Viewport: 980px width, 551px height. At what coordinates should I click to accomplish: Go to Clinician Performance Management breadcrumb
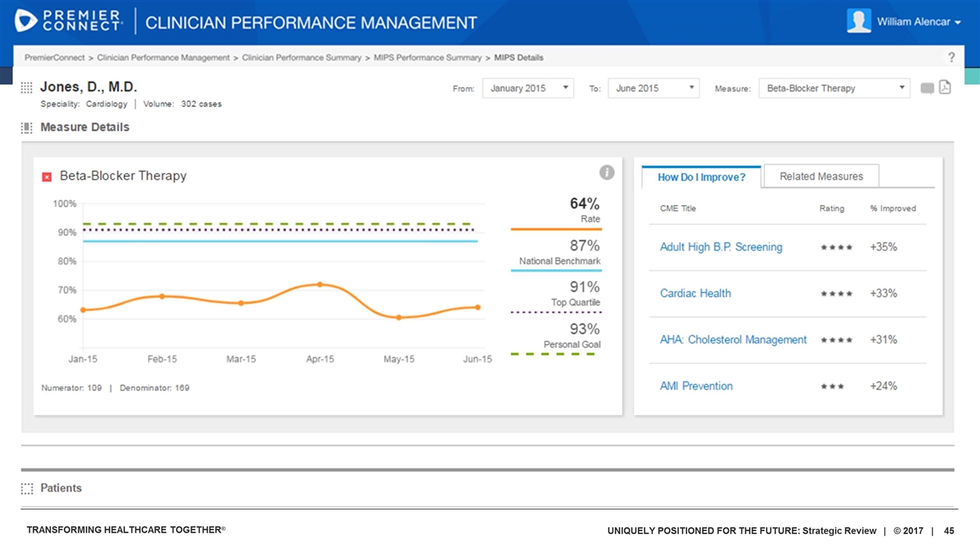[x=163, y=57]
